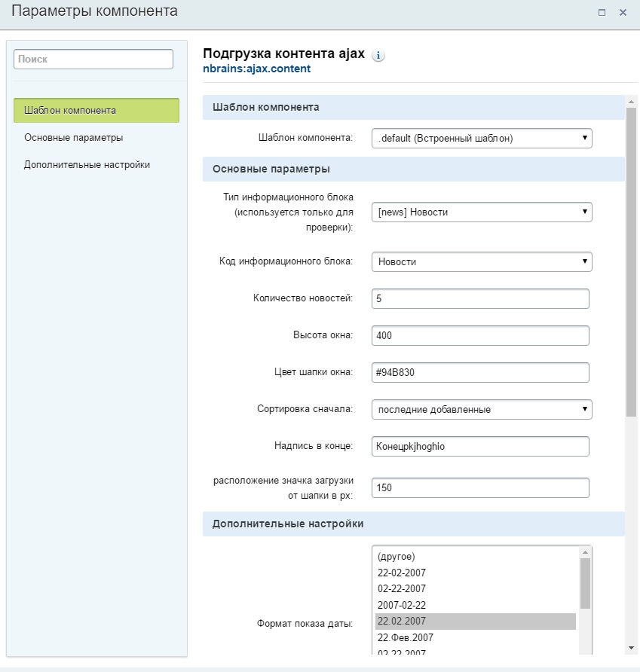Close the Параметры компонента dialog

(623, 12)
